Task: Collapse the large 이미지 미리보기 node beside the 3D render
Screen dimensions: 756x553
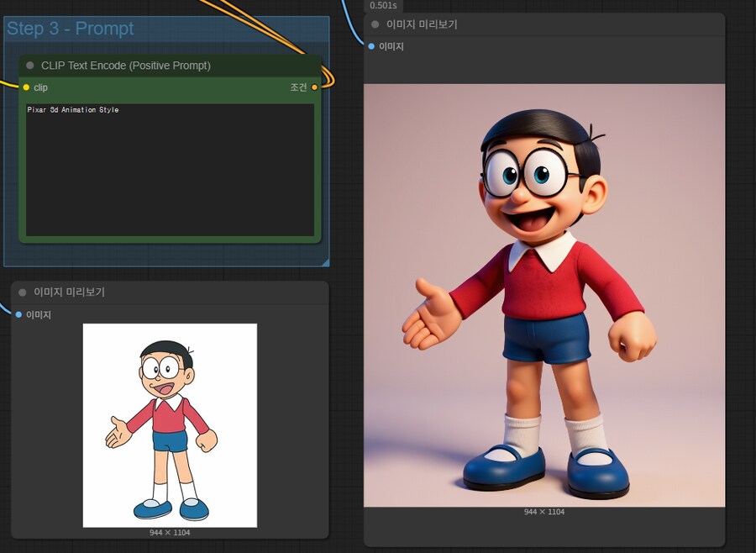Action: point(375,24)
